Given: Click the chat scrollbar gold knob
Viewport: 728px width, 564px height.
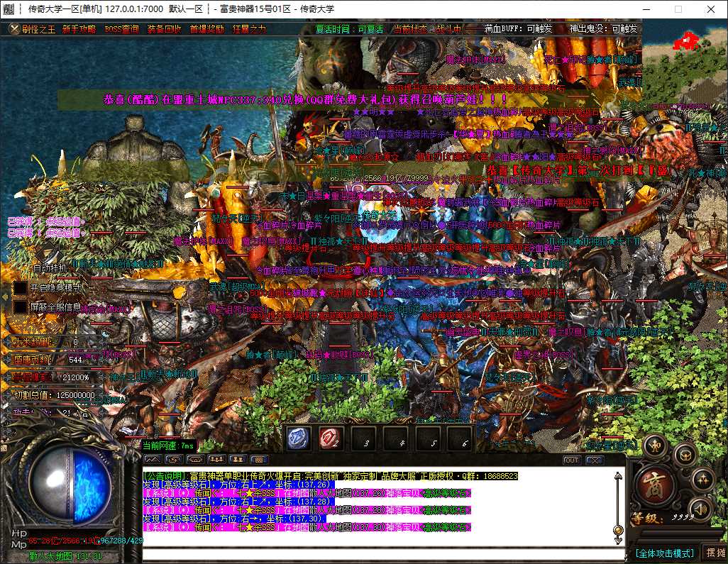Looking at the screenshot, I should 618,530.
